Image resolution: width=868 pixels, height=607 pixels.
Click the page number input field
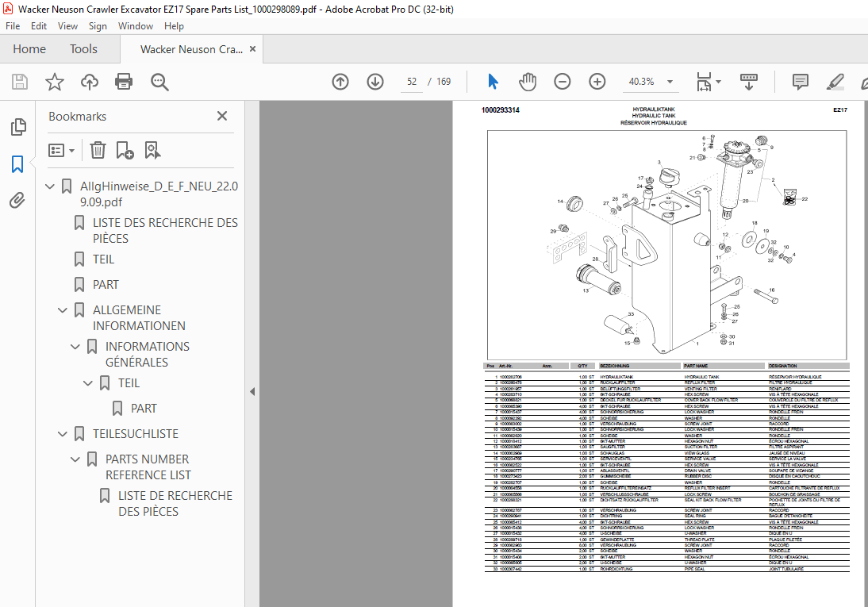coord(412,81)
